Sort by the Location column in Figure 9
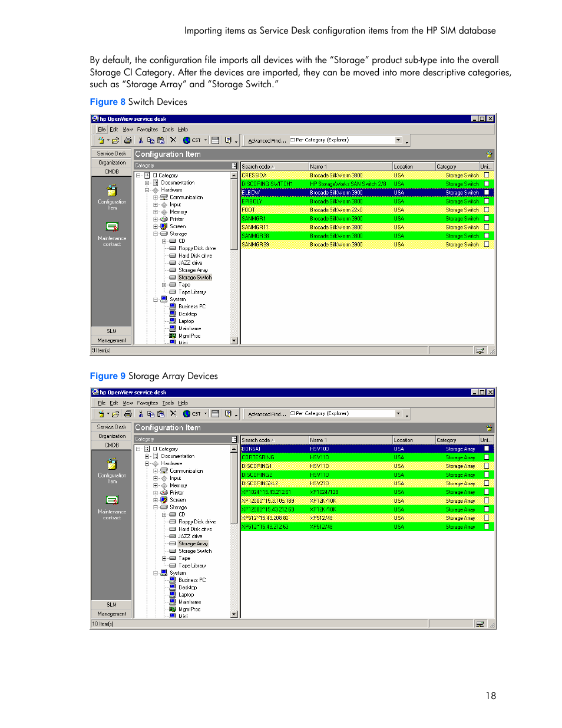The width and height of the screenshot is (562, 728). click(x=414, y=440)
